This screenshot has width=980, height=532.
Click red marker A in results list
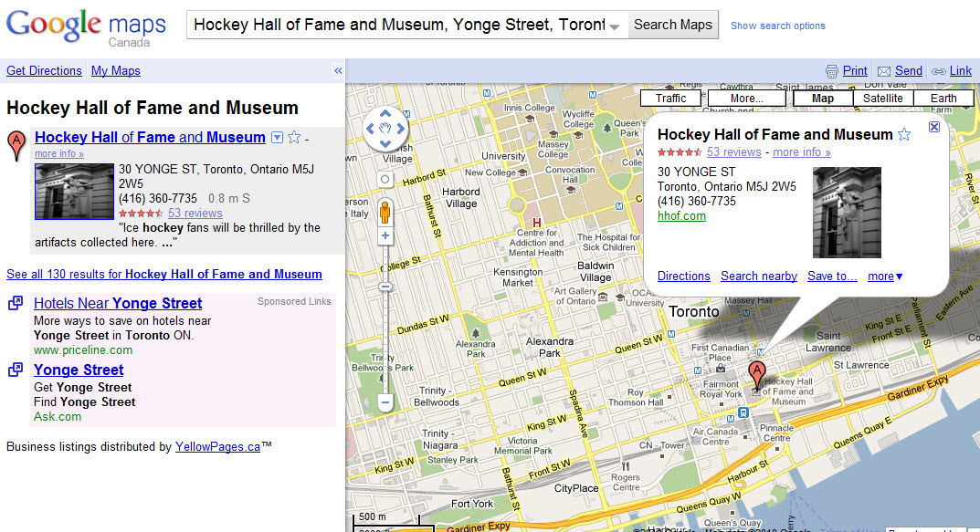pos(16,145)
